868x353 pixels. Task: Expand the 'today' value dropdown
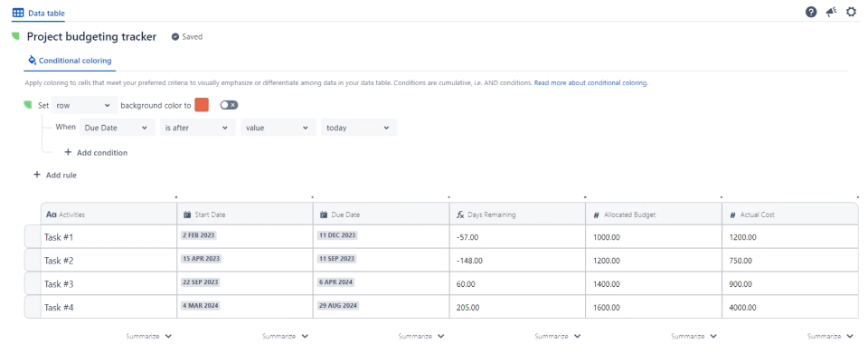(x=359, y=128)
